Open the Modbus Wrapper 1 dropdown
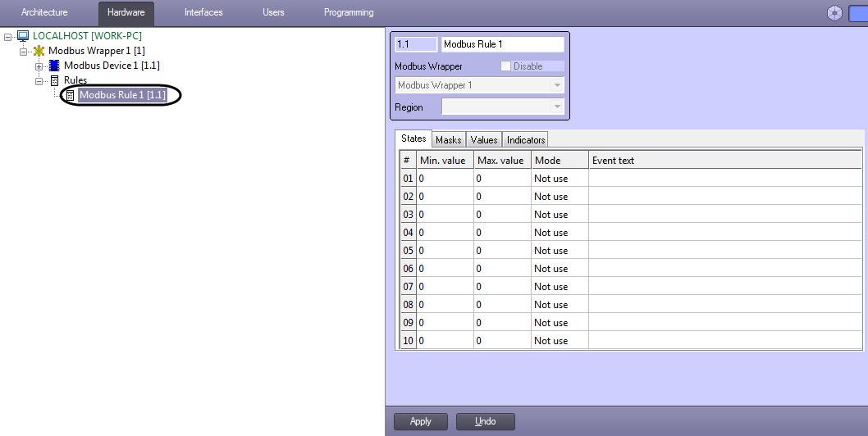This screenshot has height=436, width=868. 557,85
